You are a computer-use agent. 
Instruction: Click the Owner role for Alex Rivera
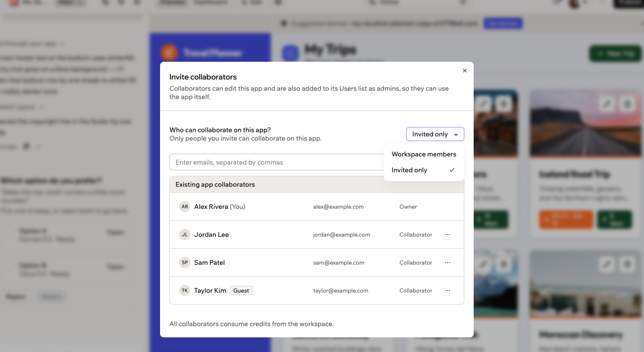(x=408, y=207)
